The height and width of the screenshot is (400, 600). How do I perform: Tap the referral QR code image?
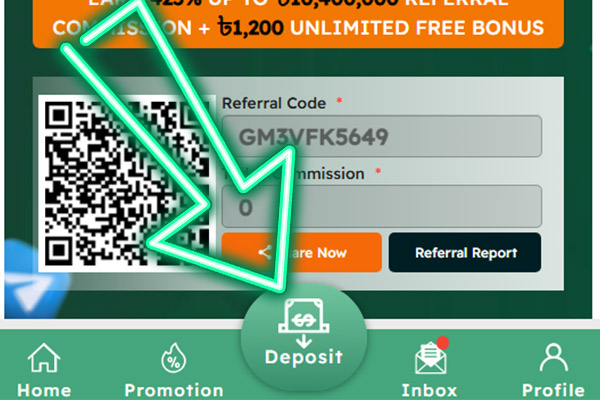coord(127,184)
